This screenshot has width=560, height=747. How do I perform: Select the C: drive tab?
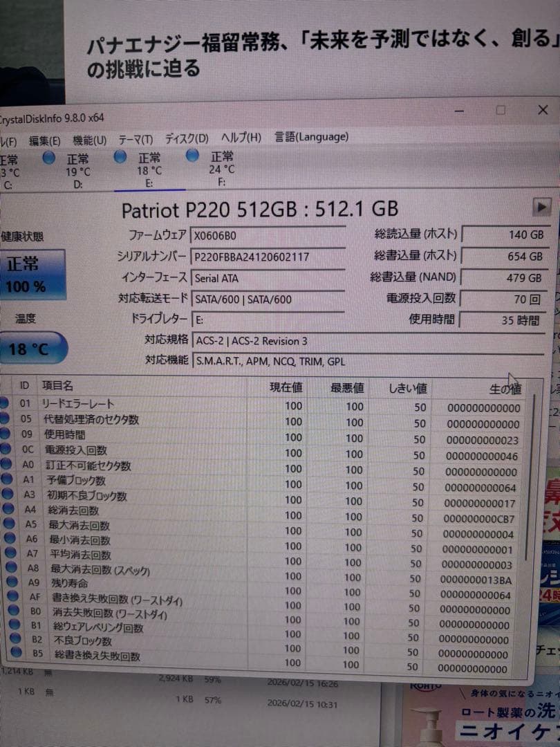pyautogui.click(x=10, y=172)
